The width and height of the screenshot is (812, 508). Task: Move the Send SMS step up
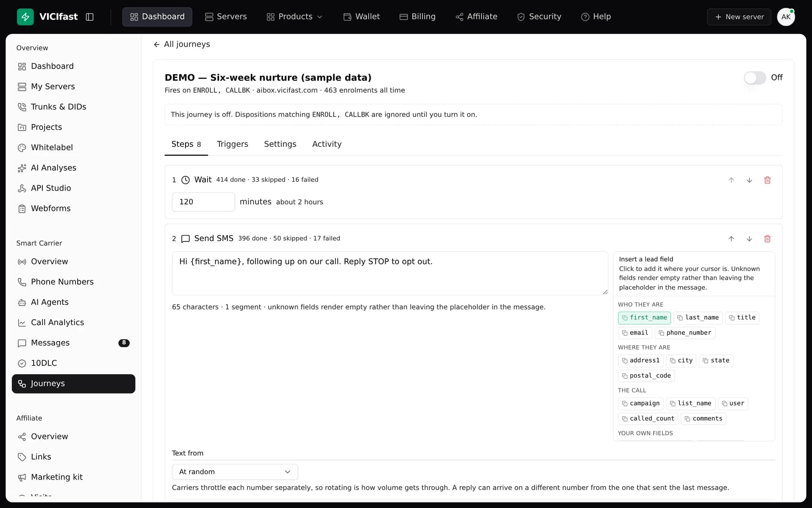pos(731,239)
